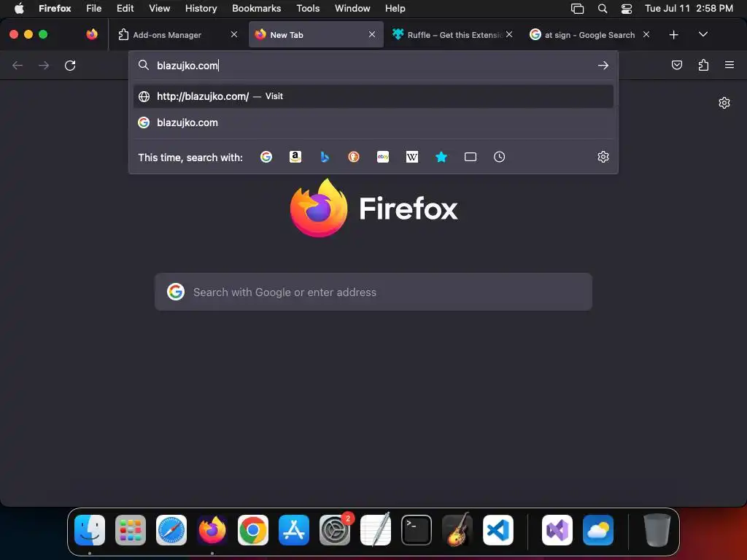Switch to at sign Google Search tab
The height and width of the screenshot is (560, 747).
coord(589,35)
